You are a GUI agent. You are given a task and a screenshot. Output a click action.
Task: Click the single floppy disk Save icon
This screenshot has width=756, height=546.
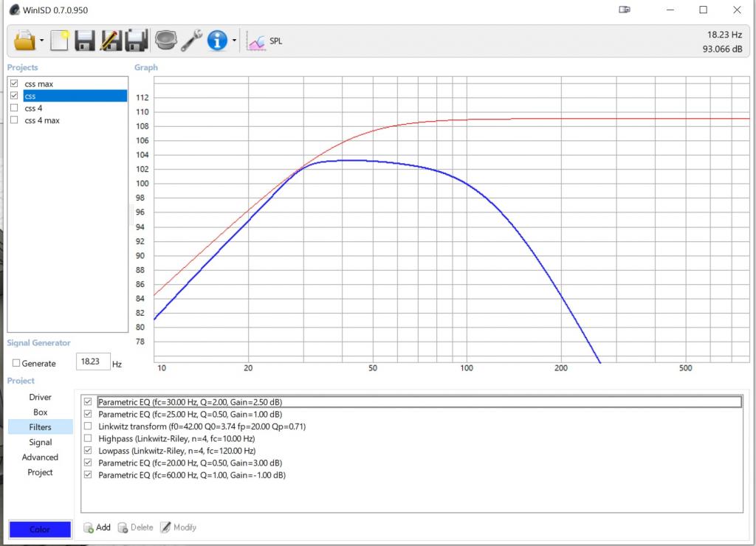(x=84, y=41)
